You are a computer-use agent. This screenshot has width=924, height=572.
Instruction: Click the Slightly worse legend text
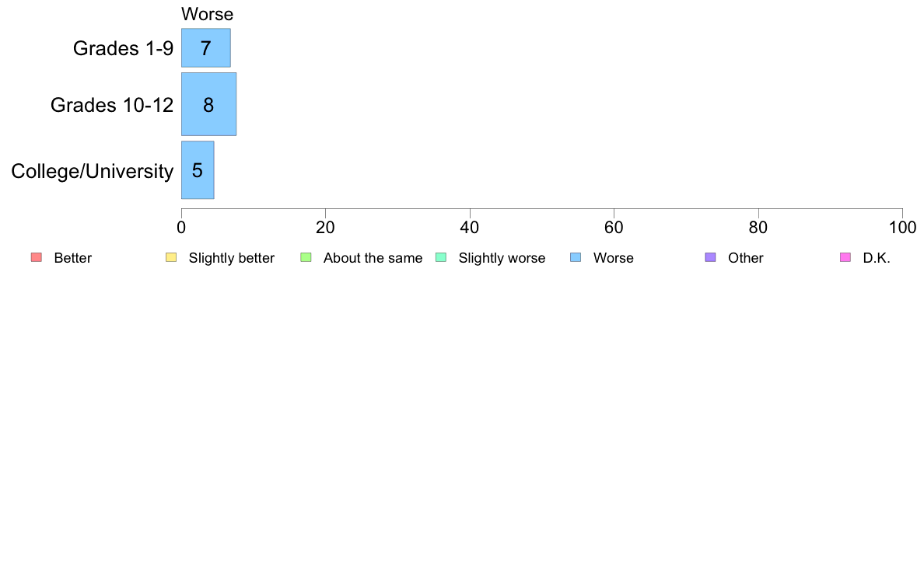click(502, 258)
